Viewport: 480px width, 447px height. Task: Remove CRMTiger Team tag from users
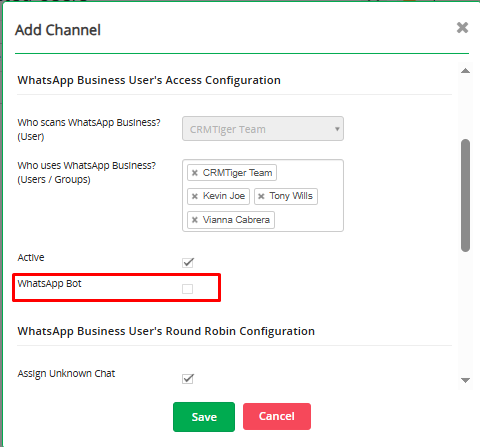pyautogui.click(x=195, y=173)
